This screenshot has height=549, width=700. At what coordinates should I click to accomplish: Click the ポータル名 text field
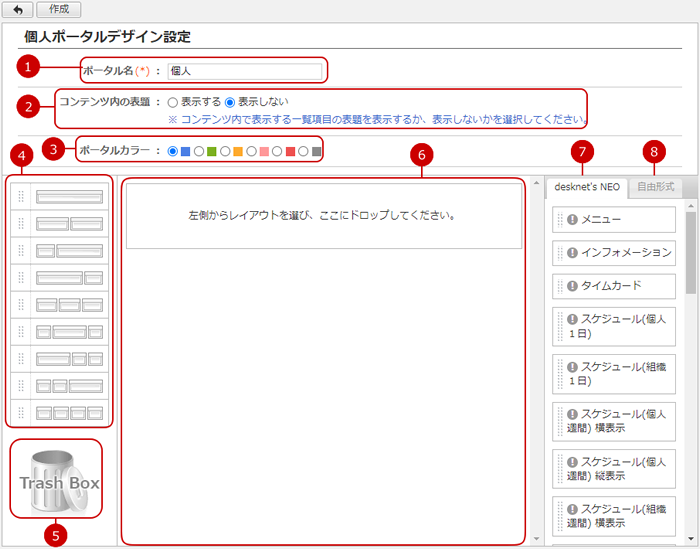click(x=245, y=71)
